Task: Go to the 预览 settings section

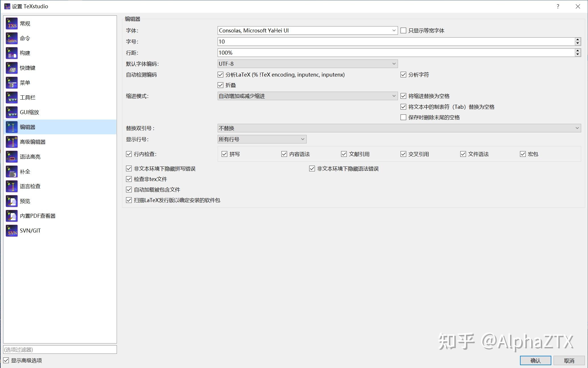Action: pos(25,201)
